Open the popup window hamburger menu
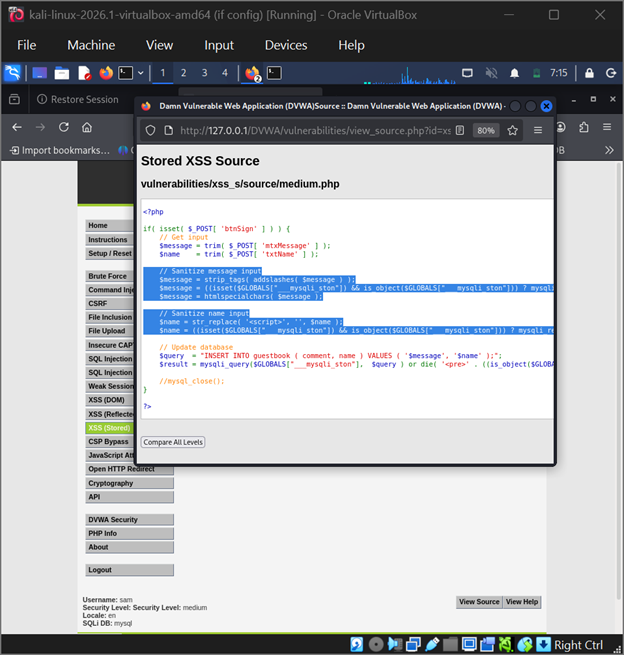Screen dimensions: 624x655 538,131
